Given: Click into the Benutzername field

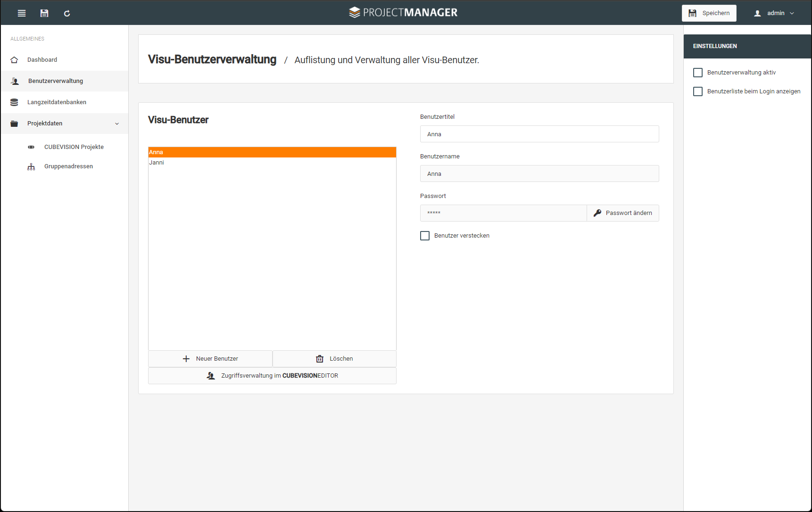Looking at the screenshot, I should tap(539, 173).
